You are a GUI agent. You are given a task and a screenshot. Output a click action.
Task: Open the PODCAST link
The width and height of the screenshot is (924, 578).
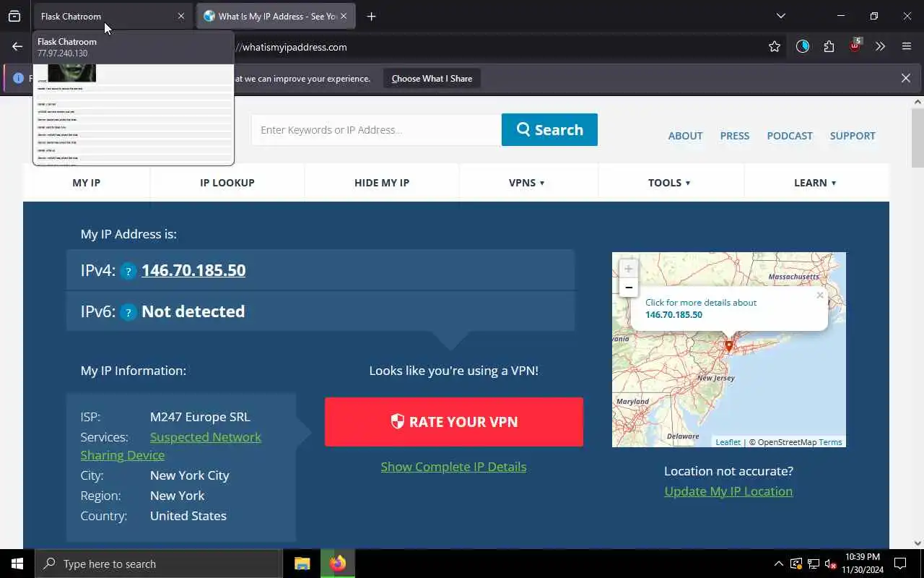790,135
